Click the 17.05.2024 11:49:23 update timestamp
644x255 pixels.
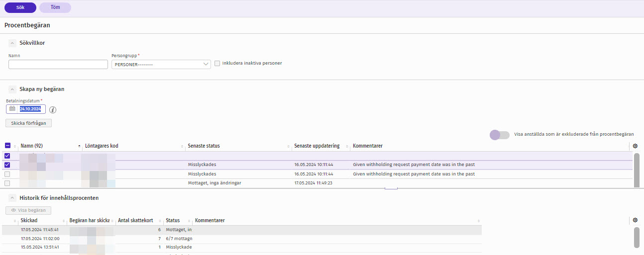[314, 183]
